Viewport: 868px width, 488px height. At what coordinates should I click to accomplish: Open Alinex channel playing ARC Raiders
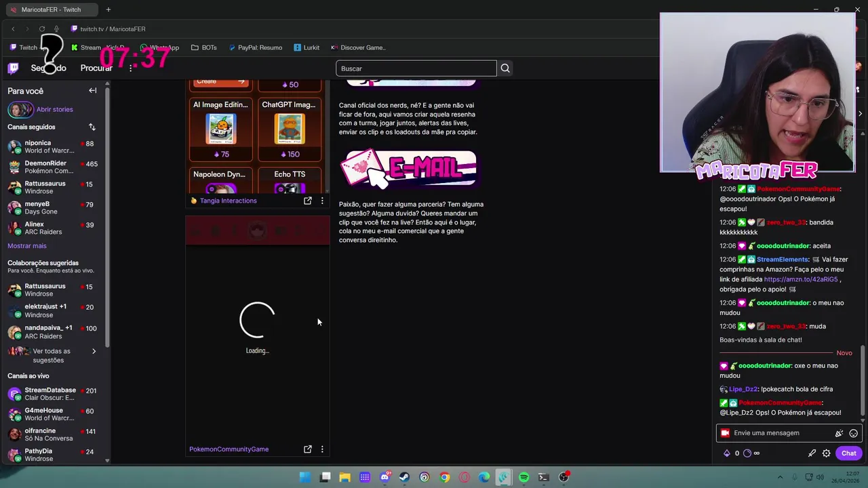(53, 228)
